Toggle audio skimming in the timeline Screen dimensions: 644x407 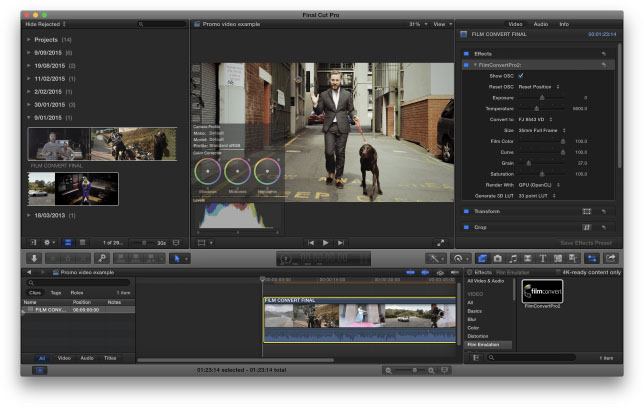425,272
